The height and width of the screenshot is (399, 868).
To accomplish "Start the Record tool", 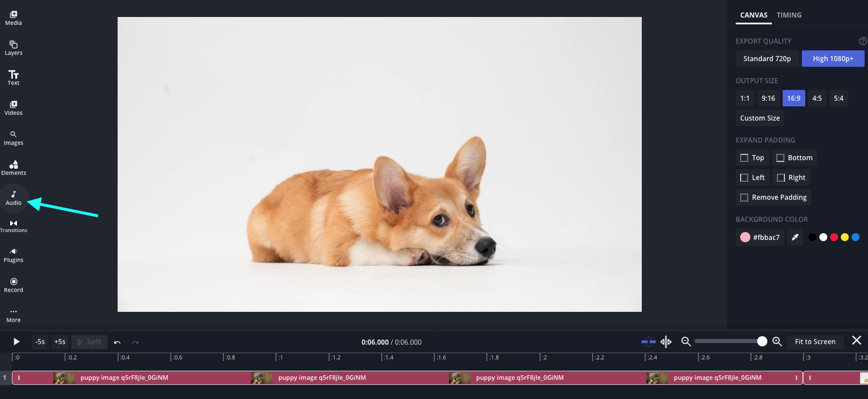I will pyautogui.click(x=14, y=285).
